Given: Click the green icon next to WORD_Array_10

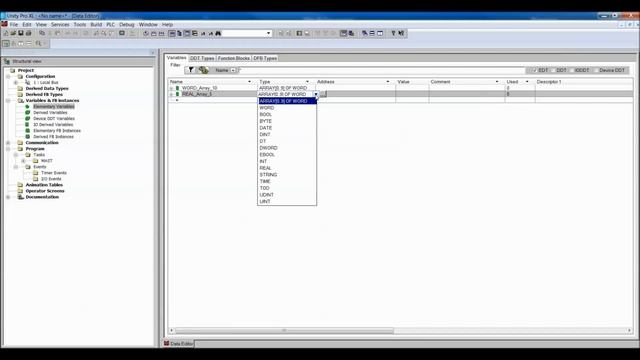Looking at the screenshot, I should coord(177,88).
